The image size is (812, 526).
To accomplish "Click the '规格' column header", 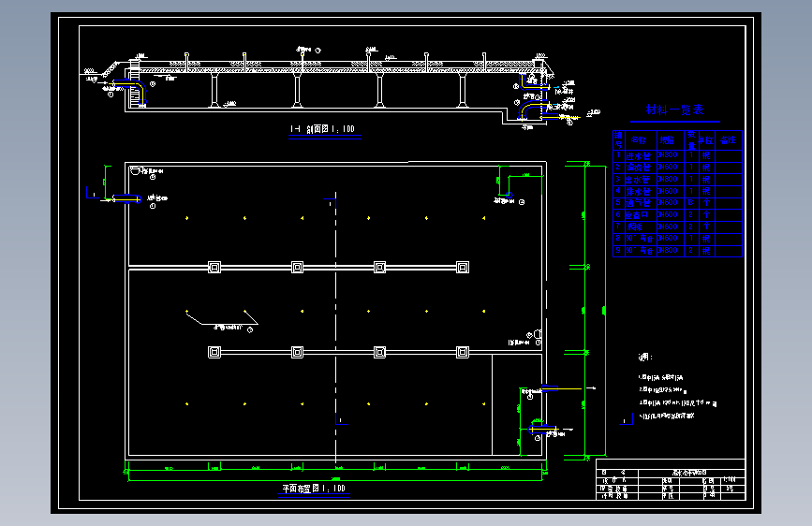I will [x=667, y=139].
